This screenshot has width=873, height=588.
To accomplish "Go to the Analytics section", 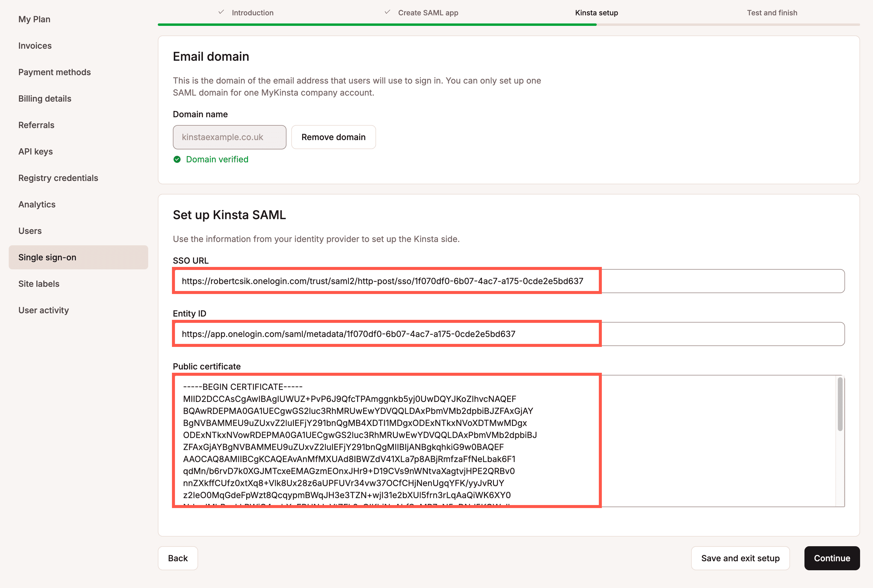I will (36, 204).
